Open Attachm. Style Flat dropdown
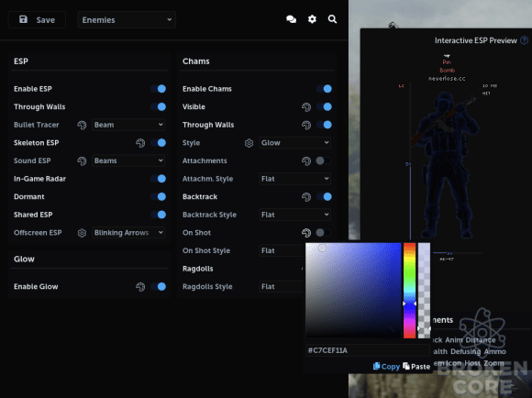 pos(294,179)
